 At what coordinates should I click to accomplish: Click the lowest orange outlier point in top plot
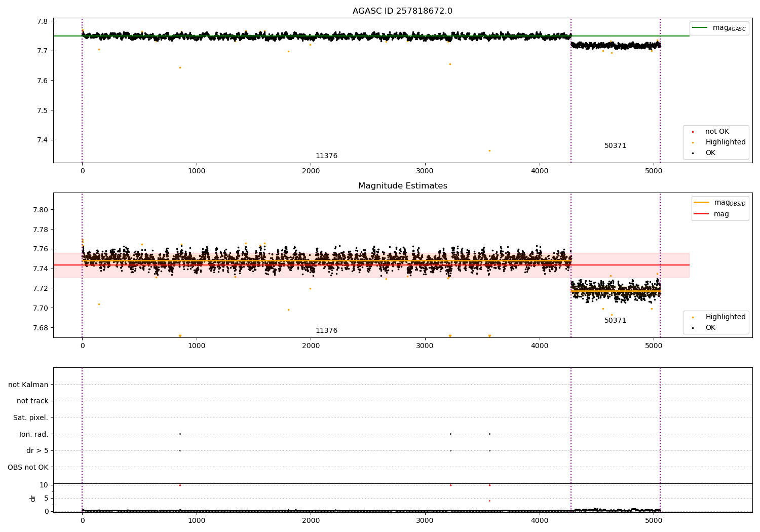click(489, 151)
